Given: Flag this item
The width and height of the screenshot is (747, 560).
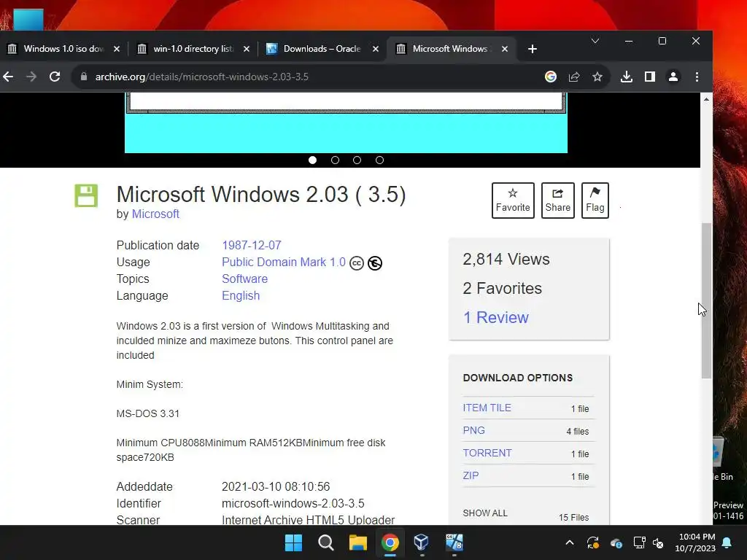Looking at the screenshot, I should (595, 201).
